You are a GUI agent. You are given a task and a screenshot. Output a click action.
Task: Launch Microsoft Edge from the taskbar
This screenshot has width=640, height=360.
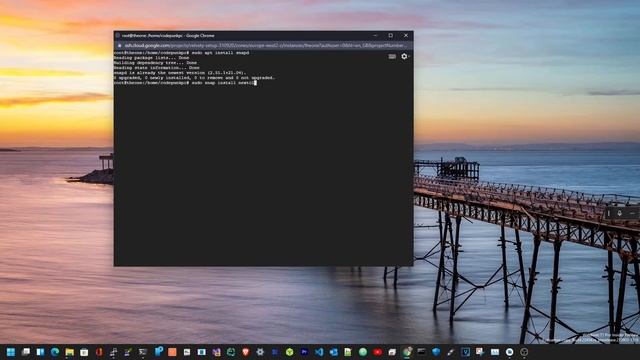pos(55,352)
